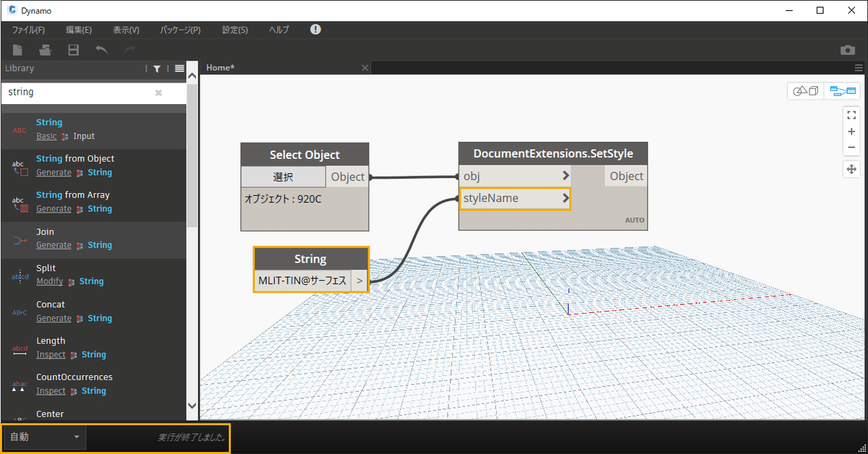Image resolution: width=868 pixels, height=454 pixels.
Task: Click the camera export image icon
Action: (x=847, y=50)
